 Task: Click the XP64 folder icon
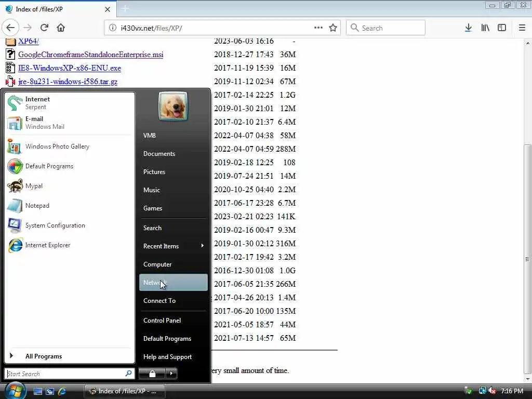click(x=10, y=41)
